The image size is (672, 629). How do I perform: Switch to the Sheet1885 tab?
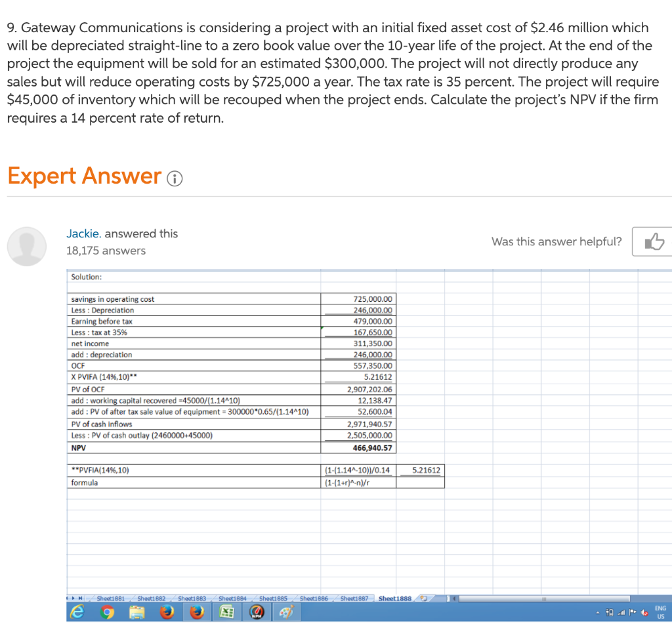pos(275,598)
